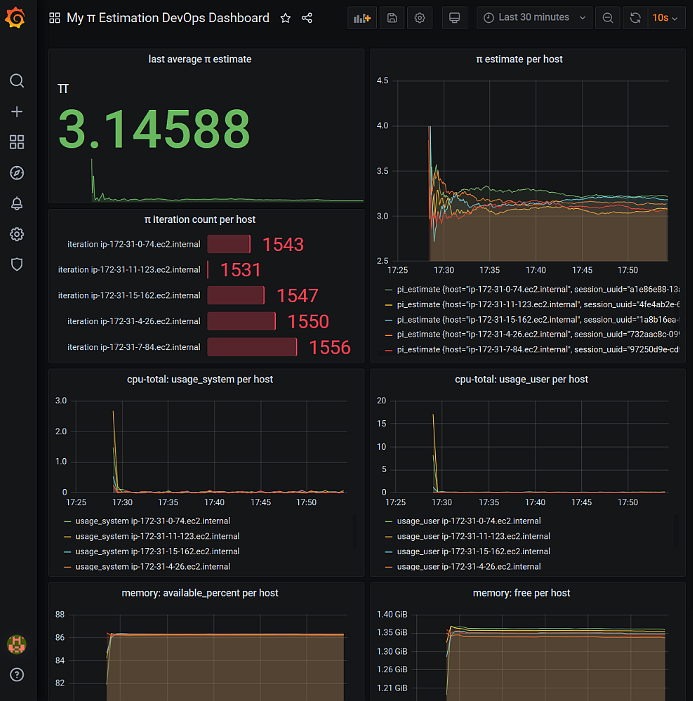
Task: Open the Server Admin shield icon
Action: pyautogui.click(x=16, y=264)
